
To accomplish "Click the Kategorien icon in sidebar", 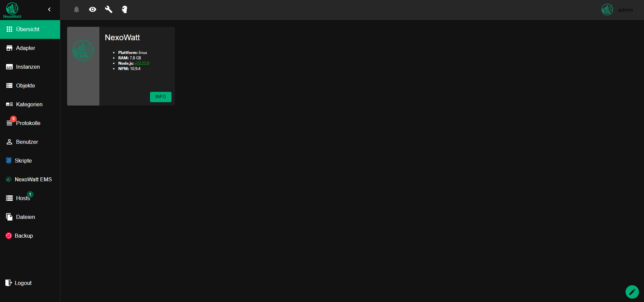I will point(9,105).
